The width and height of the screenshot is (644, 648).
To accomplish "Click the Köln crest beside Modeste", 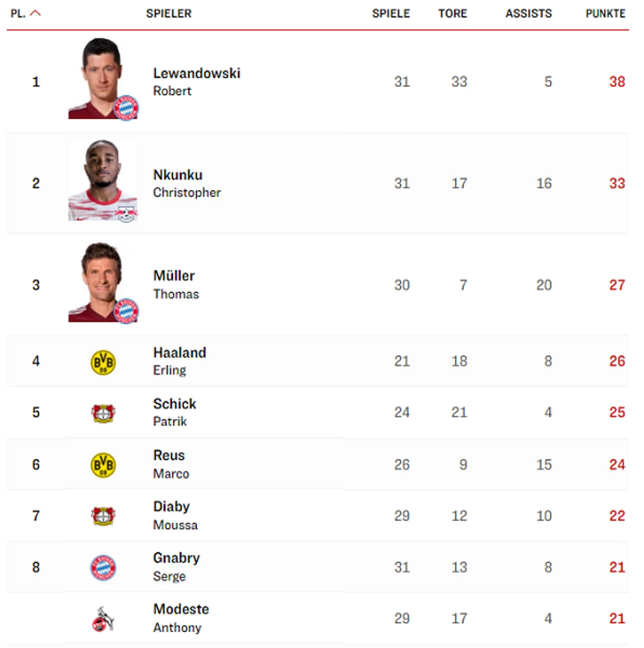I will (103, 619).
